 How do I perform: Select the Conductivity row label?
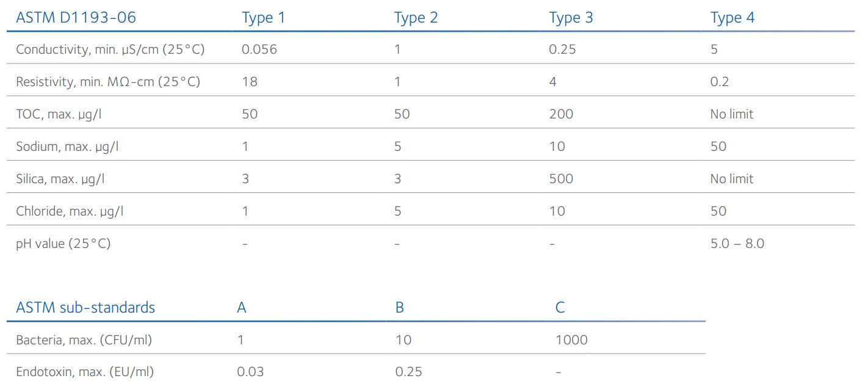pos(110,49)
